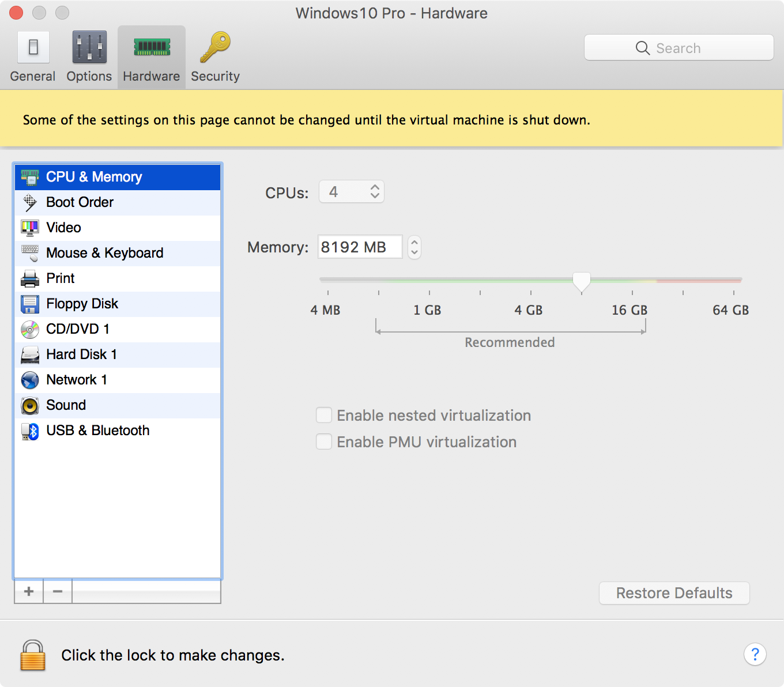Enable nested virtualization checkbox

pos(324,415)
